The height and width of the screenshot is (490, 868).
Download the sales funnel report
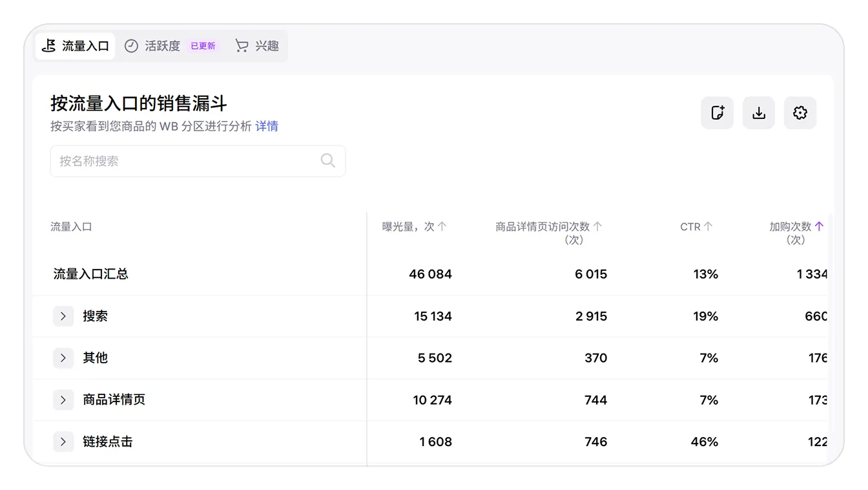coord(759,113)
